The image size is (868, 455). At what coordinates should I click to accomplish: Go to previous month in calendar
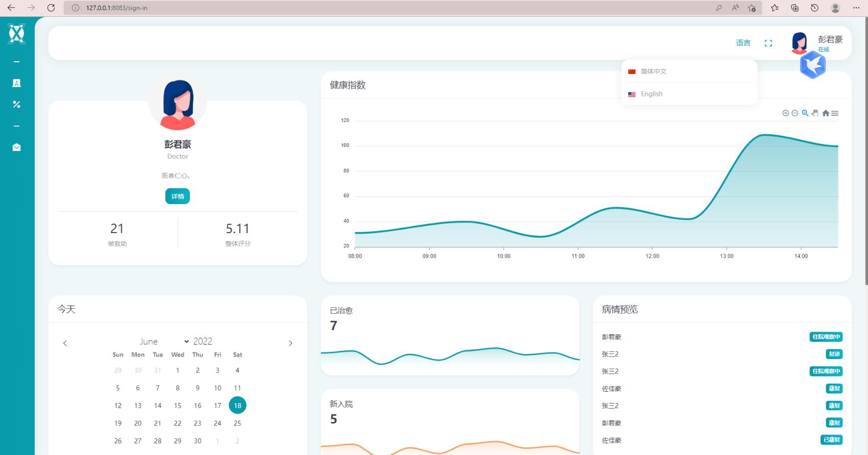coord(65,343)
